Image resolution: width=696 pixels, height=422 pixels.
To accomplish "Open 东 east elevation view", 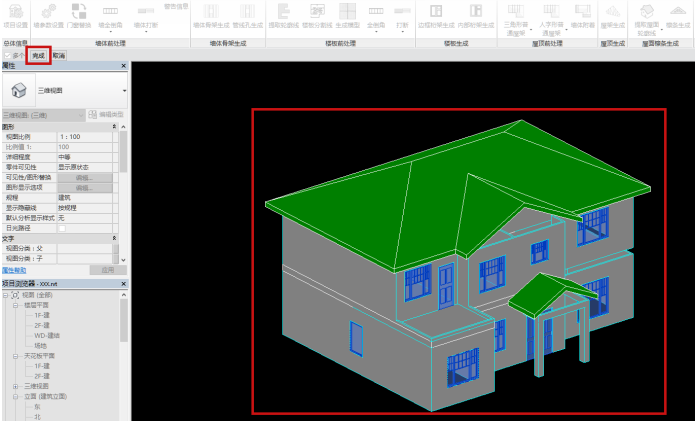I will tap(37, 407).
